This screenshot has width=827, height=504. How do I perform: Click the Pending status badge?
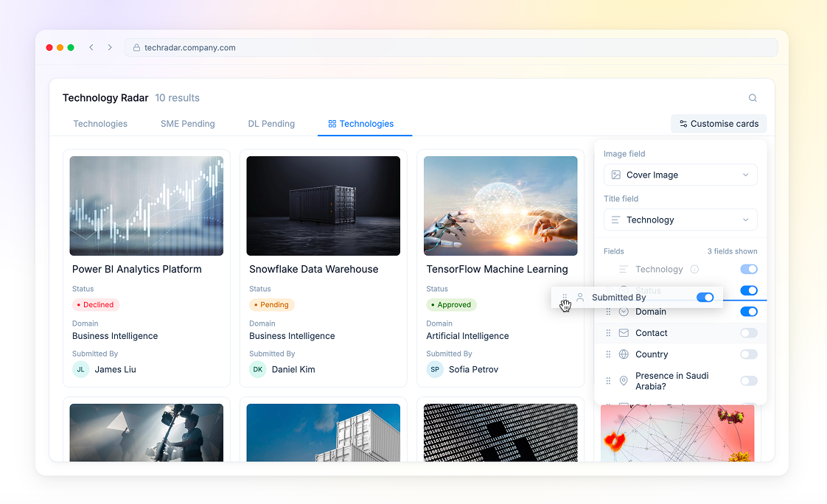[x=272, y=305]
